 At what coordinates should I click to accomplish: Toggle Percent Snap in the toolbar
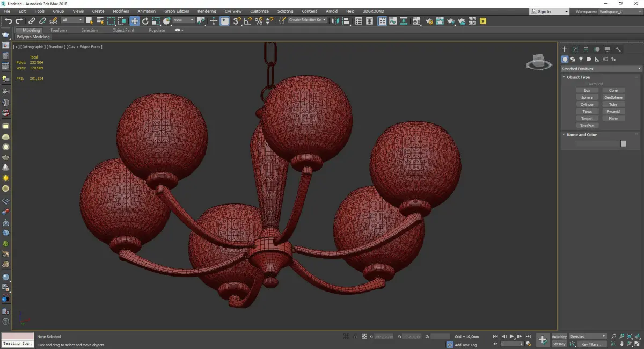coord(259,21)
